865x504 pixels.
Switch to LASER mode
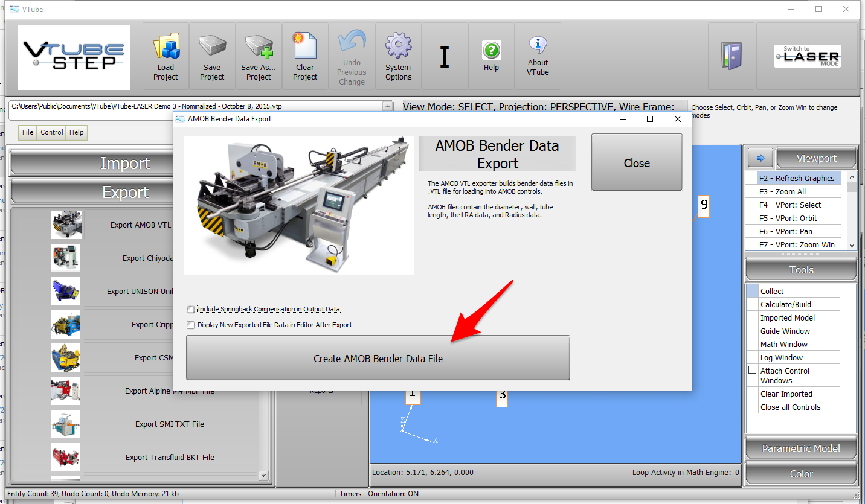click(x=807, y=57)
